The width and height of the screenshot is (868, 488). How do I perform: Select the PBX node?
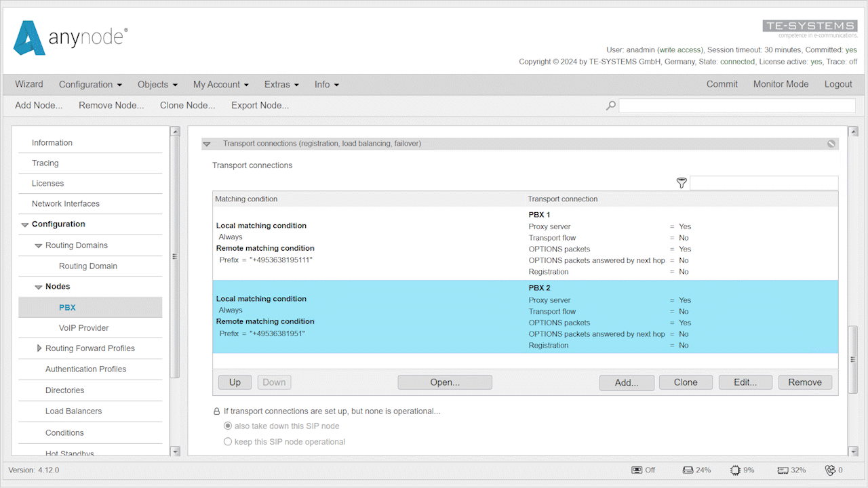(x=90, y=308)
